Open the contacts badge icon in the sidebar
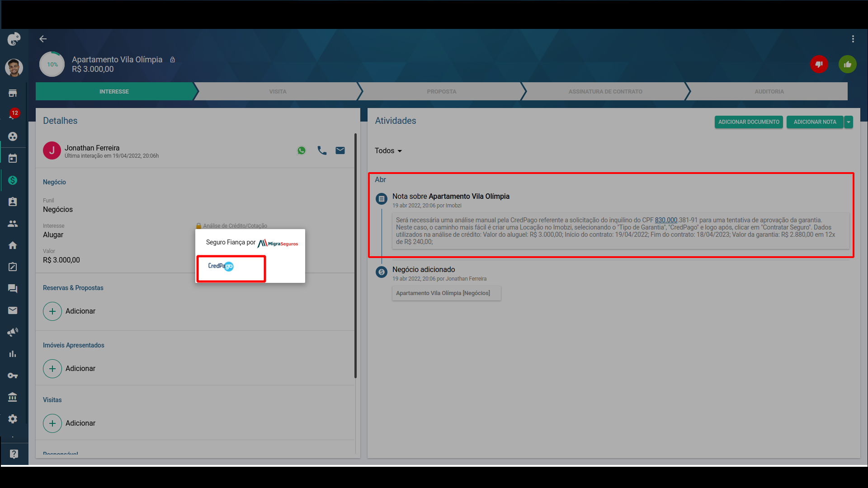 pyautogui.click(x=13, y=202)
